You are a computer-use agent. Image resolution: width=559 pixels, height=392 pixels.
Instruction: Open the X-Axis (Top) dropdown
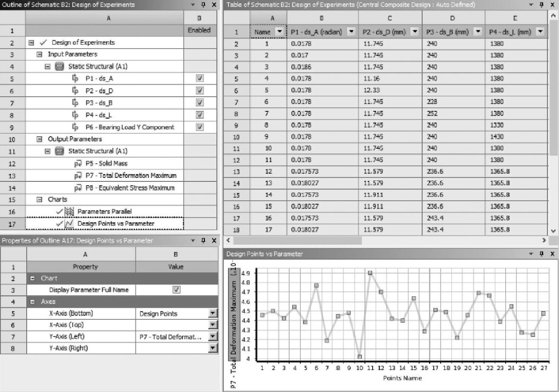213,325
